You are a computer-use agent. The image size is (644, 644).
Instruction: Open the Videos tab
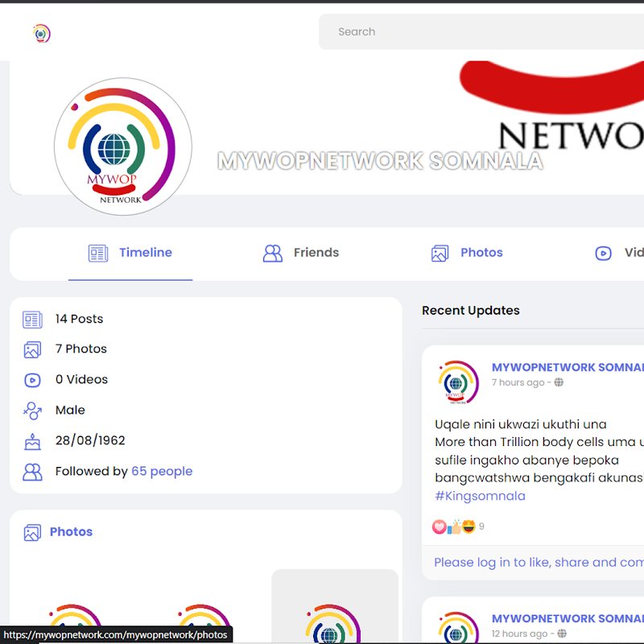(x=619, y=253)
